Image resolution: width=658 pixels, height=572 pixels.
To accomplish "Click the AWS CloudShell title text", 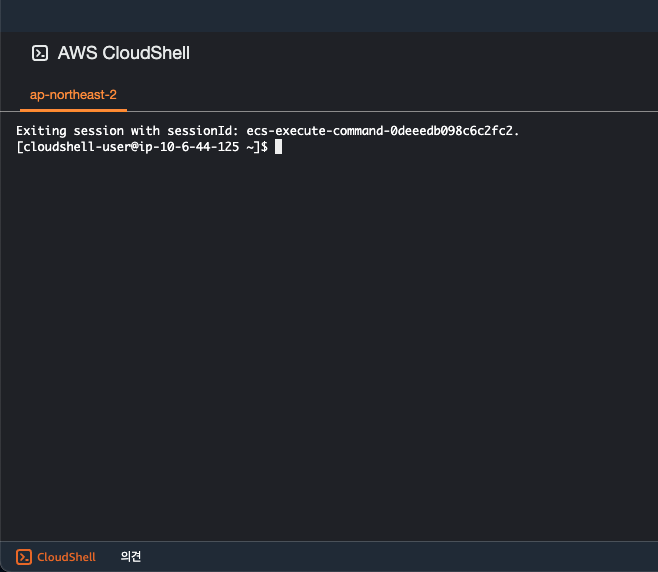I will coord(124,53).
